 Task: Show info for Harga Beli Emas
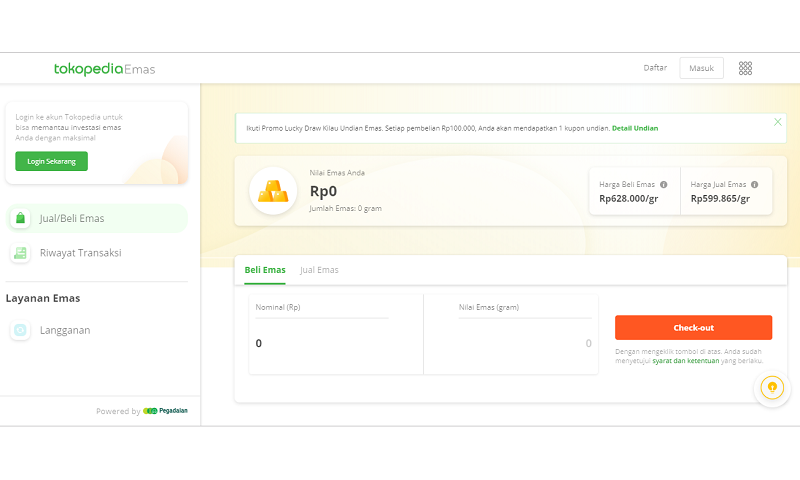663,184
